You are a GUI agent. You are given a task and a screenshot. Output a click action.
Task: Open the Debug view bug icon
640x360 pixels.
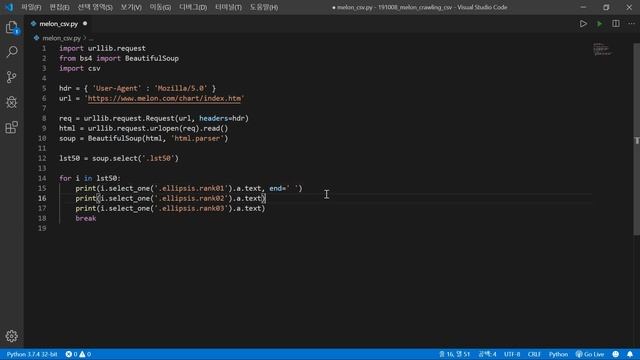coord(12,102)
